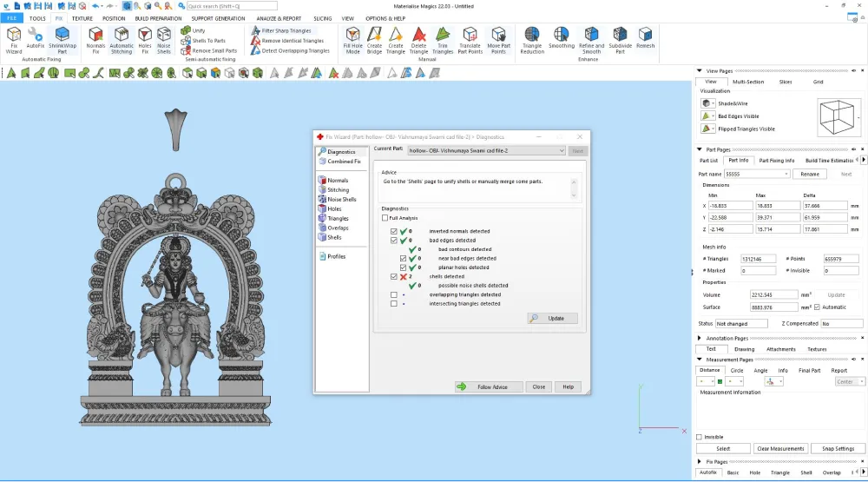
Task: Click Move Part Points
Action: click(x=499, y=41)
